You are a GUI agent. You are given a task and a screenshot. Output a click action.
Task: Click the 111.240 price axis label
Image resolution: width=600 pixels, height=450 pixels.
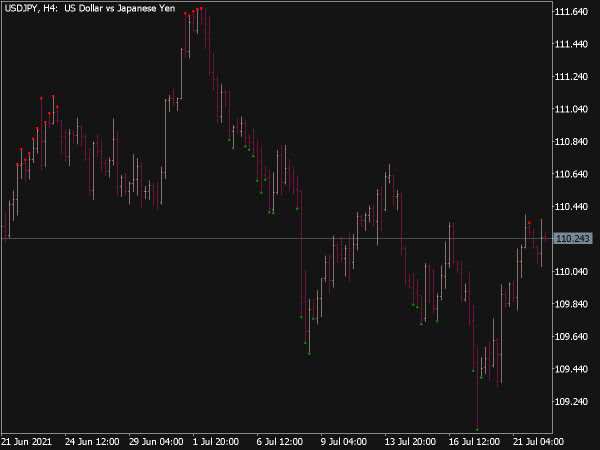point(571,77)
